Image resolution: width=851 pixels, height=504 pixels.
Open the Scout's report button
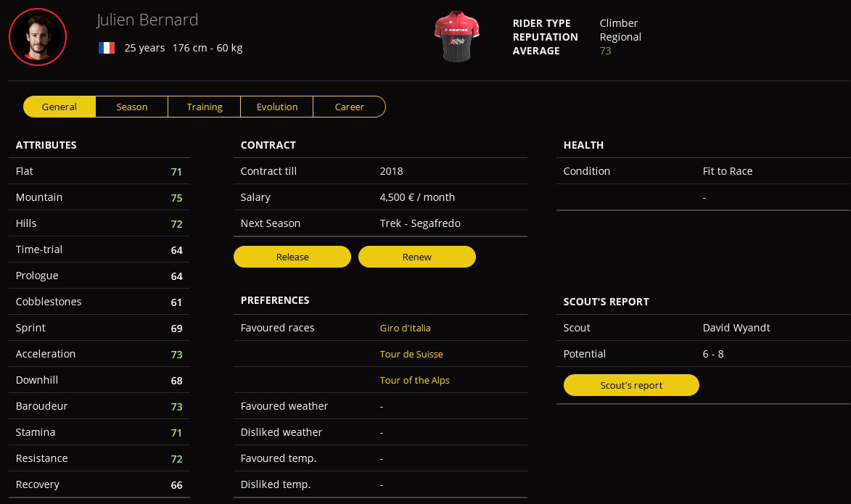[x=631, y=385]
